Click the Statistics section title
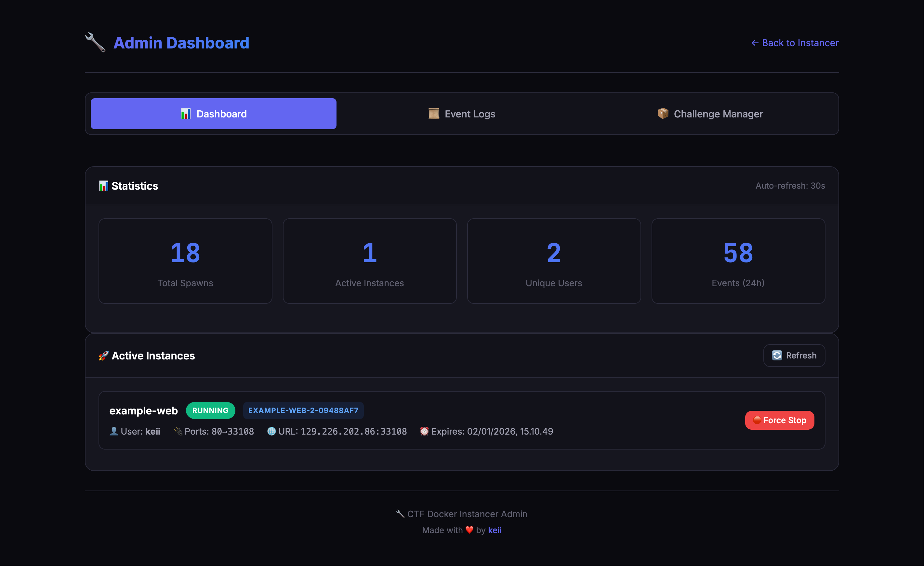The width and height of the screenshot is (924, 566). click(135, 186)
